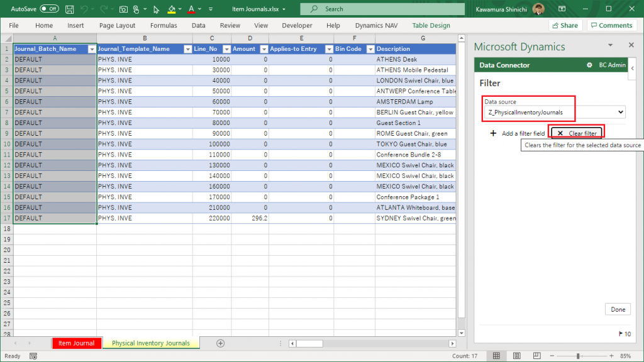Select row 18 header
The height and width of the screenshot is (362, 644).
pyautogui.click(x=7, y=229)
